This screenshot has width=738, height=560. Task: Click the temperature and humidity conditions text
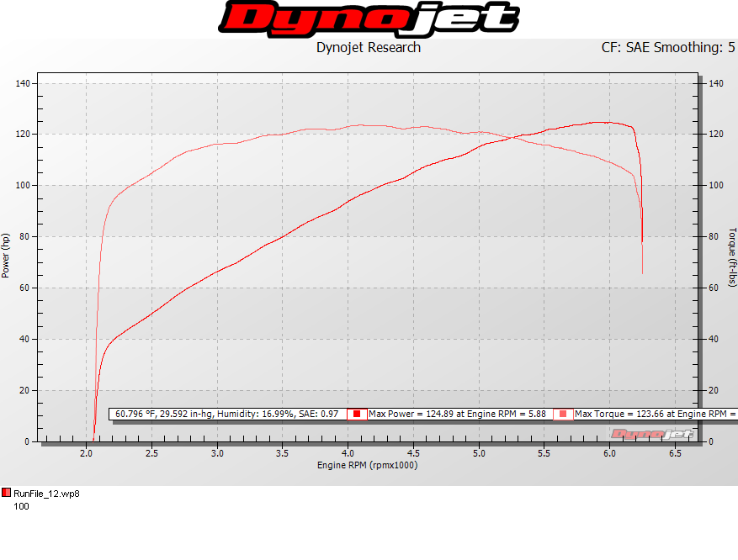coord(227,414)
